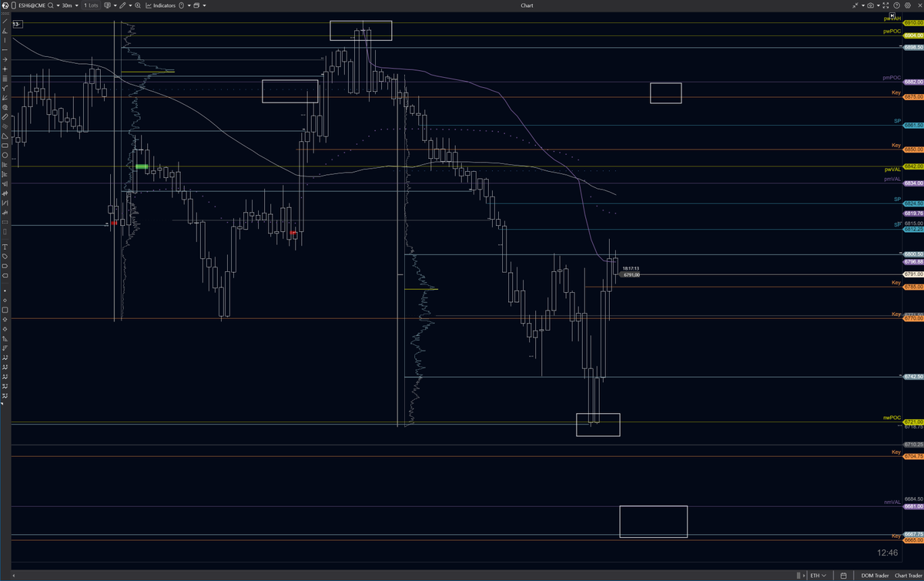Select the Fibonacci spiral tool in the left toolbar
The width and height of the screenshot is (924, 581).
tap(5, 107)
